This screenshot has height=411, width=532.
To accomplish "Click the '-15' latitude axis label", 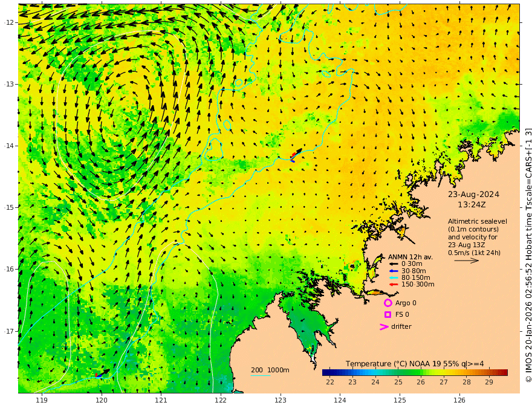I will (x=10, y=207).
